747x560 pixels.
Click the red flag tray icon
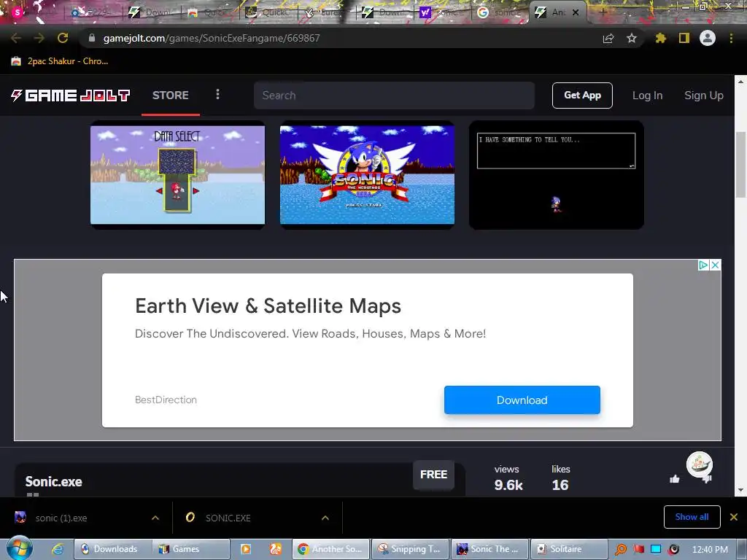coord(639,549)
